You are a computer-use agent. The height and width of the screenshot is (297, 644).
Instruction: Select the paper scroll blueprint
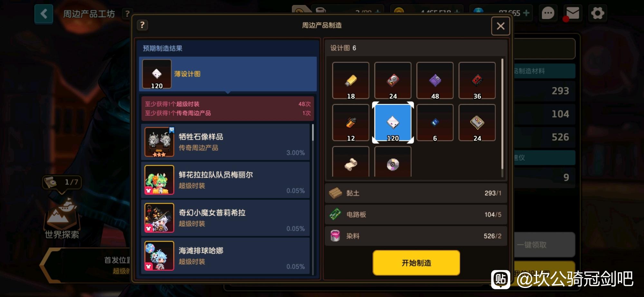(x=351, y=162)
